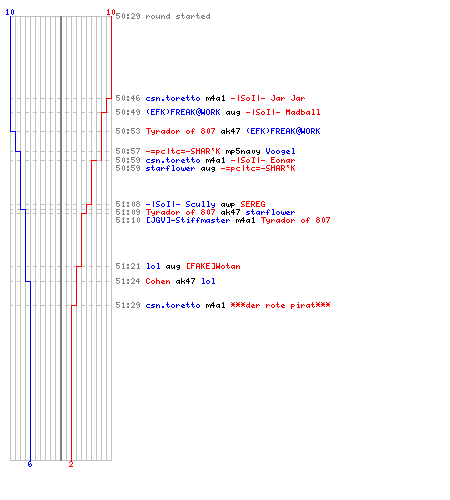
Task: Select victim Voogel name
Action: click(280, 151)
